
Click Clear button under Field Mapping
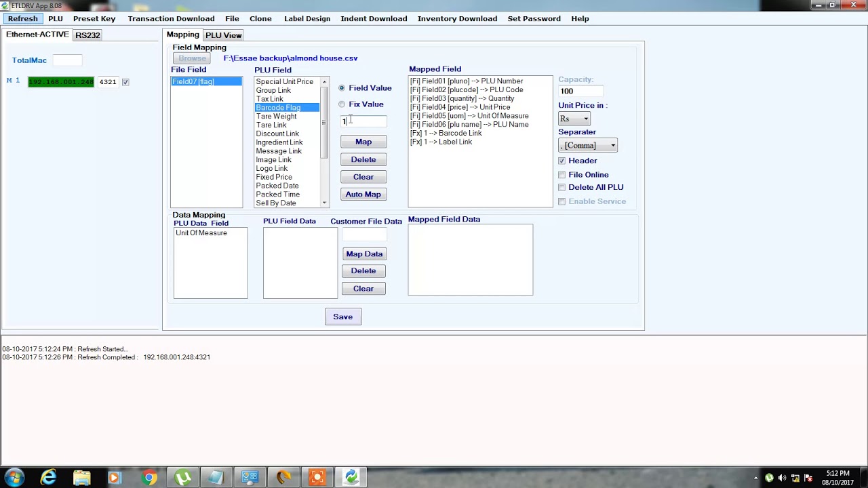click(363, 177)
